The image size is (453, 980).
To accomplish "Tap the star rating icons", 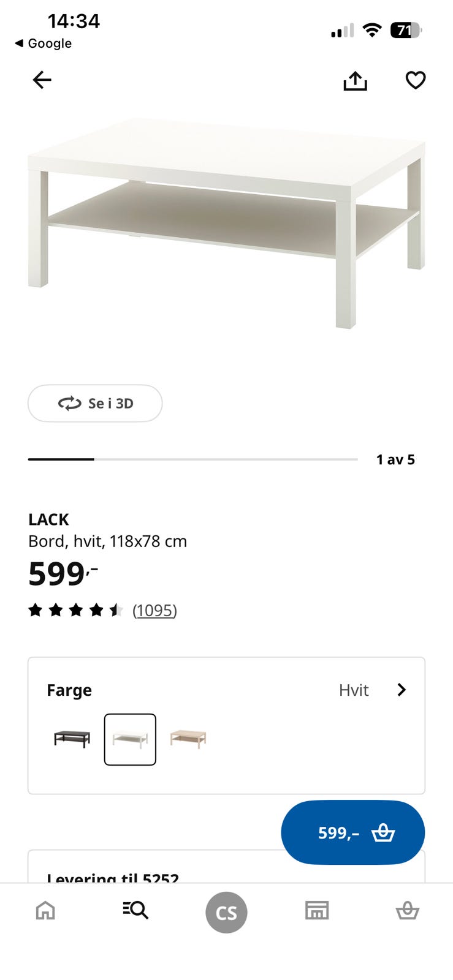I will pyautogui.click(x=75, y=610).
